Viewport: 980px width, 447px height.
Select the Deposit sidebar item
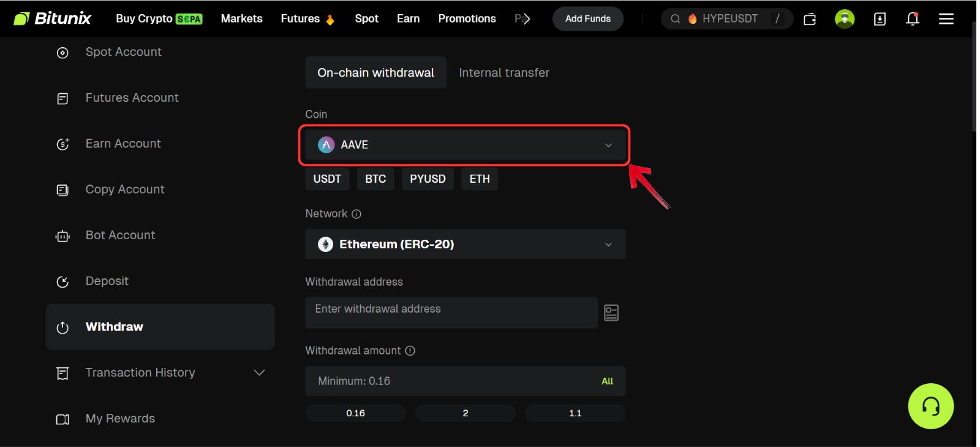point(107,281)
